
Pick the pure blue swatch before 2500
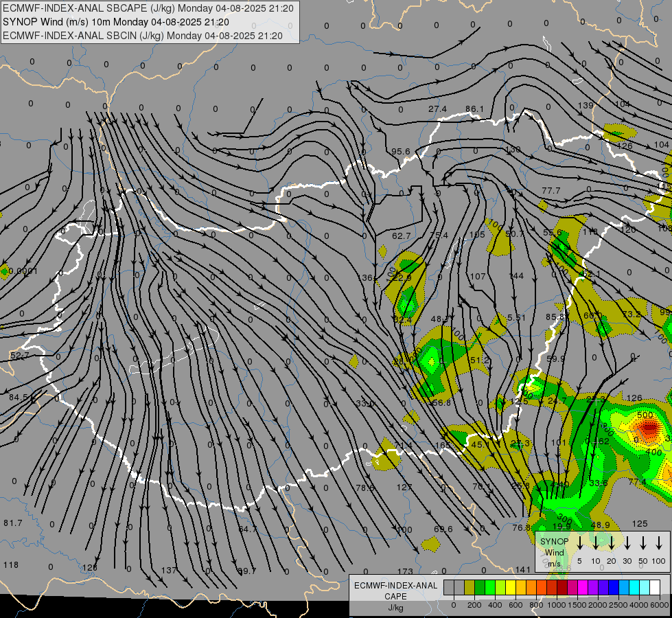[x=614, y=588]
